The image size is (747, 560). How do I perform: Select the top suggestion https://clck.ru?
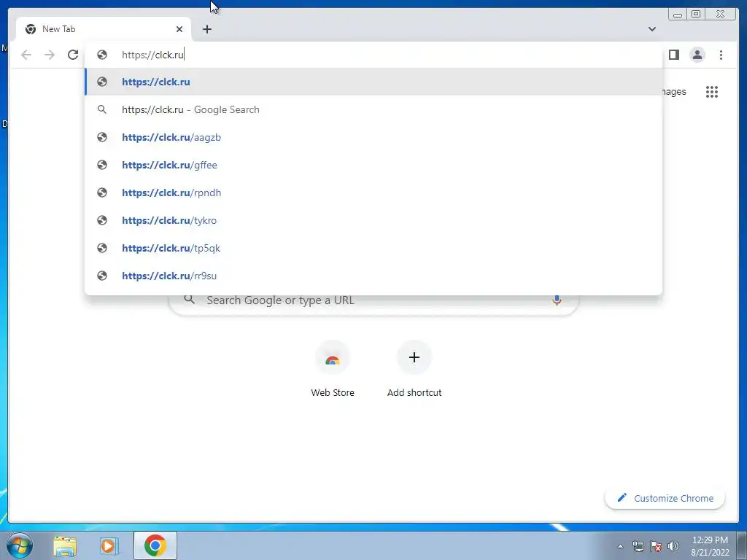pyautogui.click(x=373, y=82)
